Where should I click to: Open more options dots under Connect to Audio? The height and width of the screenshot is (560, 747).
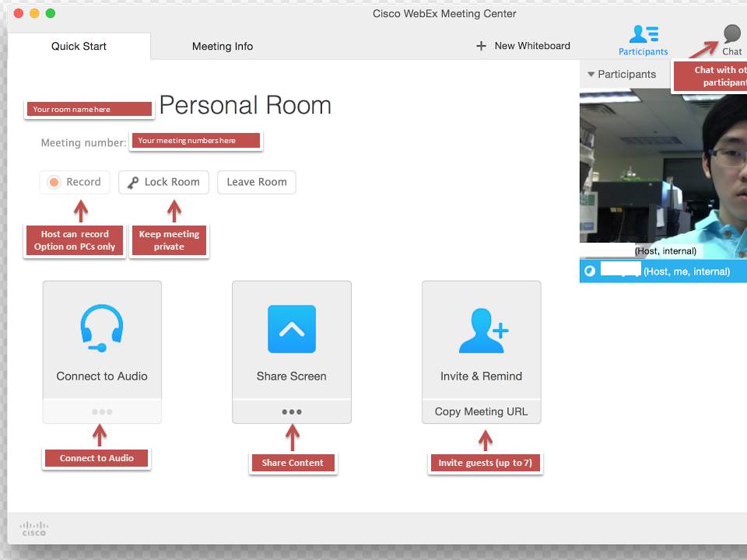click(x=102, y=412)
